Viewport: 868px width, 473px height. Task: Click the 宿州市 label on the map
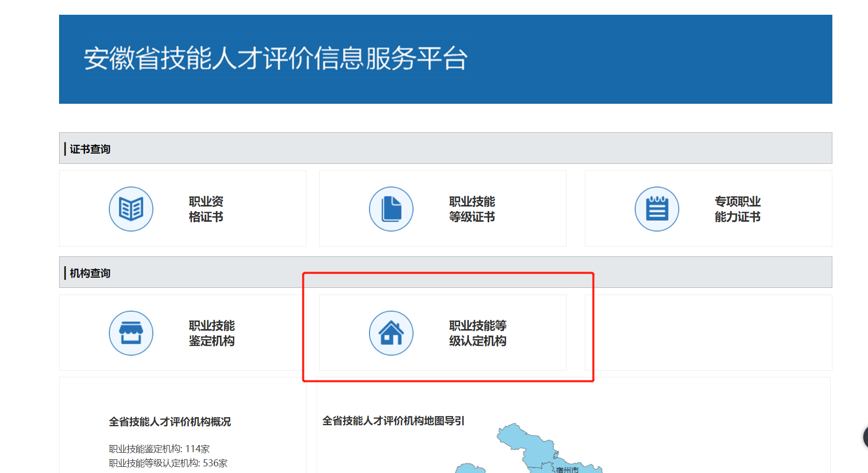[567, 469]
